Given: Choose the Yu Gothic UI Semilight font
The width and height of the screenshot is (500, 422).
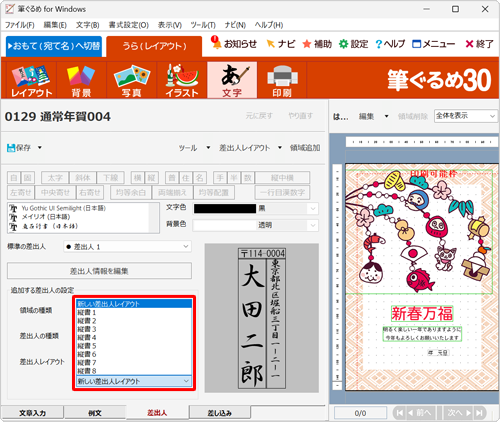Looking at the screenshot, I should (63, 208).
